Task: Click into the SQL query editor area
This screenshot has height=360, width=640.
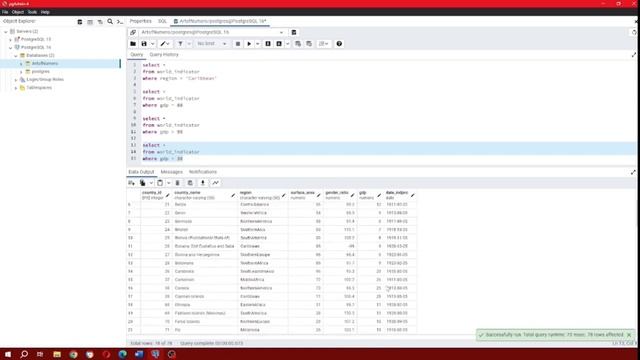Action: (388, 111)
